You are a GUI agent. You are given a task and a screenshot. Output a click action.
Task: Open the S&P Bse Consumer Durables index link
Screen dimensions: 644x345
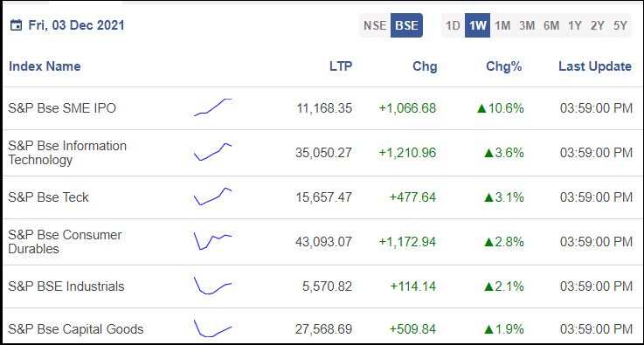[65, 241]
